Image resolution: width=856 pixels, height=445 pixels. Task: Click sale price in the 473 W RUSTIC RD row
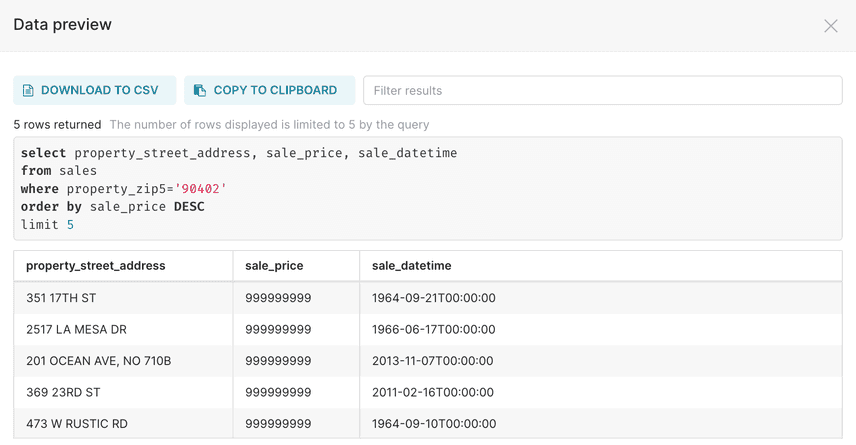point(296,424)
